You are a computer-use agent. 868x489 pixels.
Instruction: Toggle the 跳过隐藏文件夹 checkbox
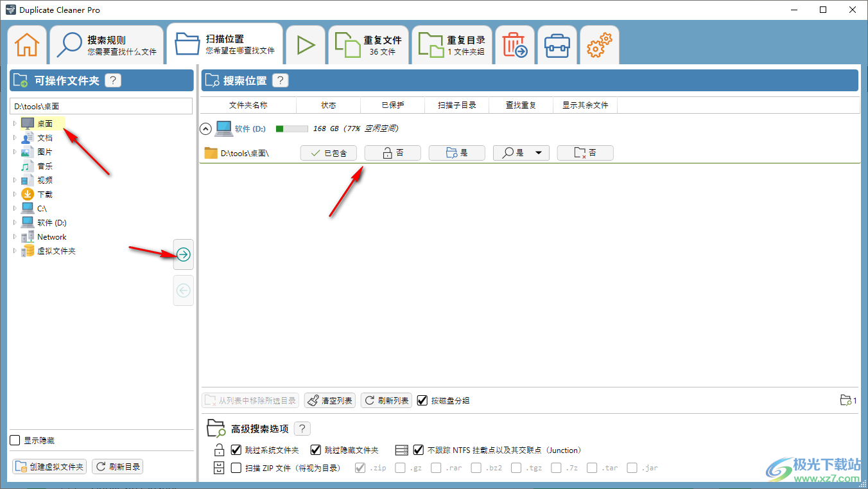tap(315, 450)
